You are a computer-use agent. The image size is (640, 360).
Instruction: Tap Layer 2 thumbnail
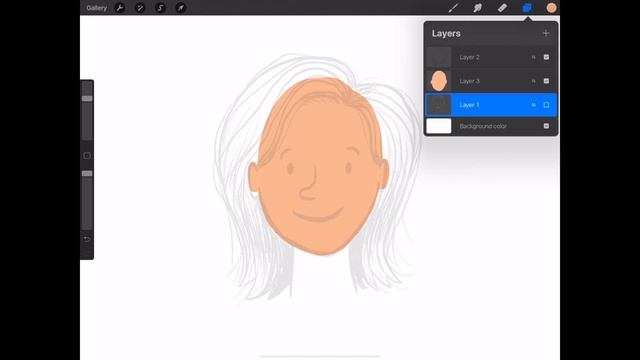point(439,57)
